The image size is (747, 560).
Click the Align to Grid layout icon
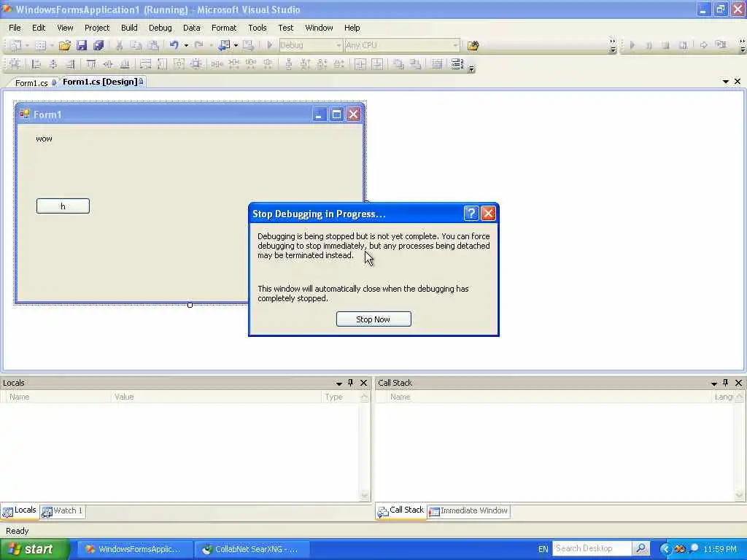click(x=15, y=64)
